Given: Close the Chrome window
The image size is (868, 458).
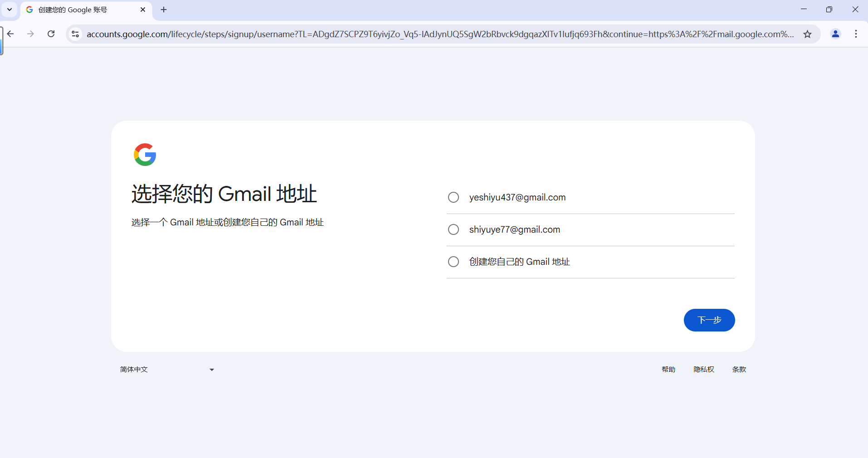Looking at the screenshot, I should point(855,10).
